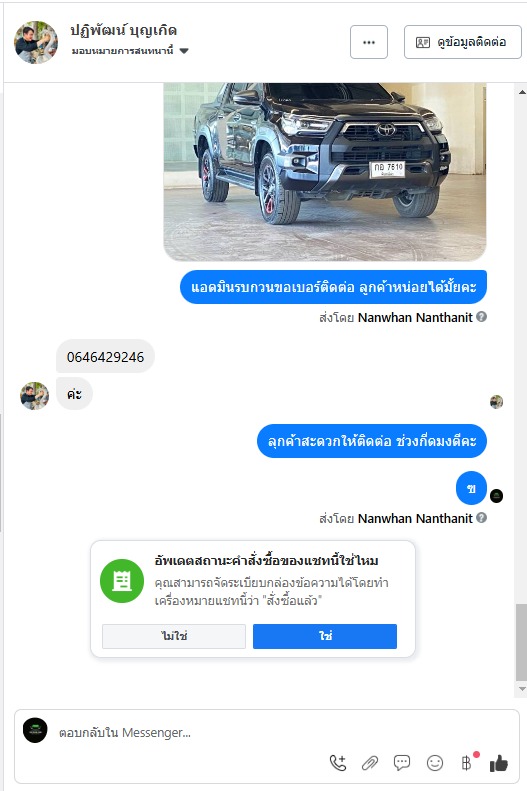Click the phone call icon in reply bar
The height and width of the screenshot is (791, 527).
[338, 763]
